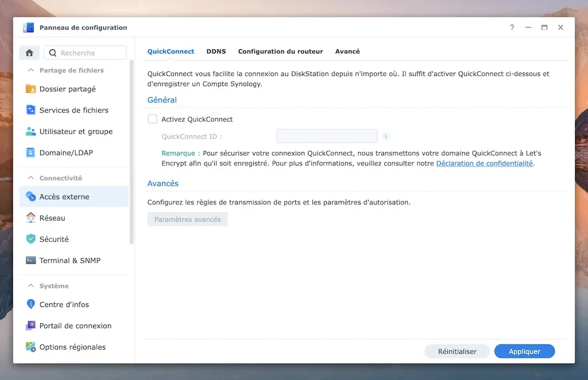Open the Sécurité shield icon
Screen dimensions: 588x380
(31, 239)
